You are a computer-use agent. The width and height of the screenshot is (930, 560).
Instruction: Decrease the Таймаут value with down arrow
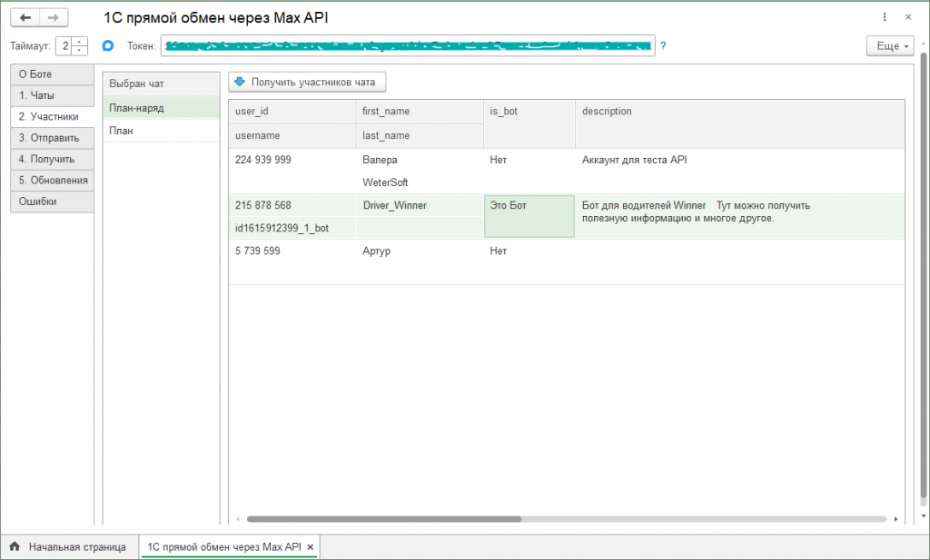coord(80,50)
